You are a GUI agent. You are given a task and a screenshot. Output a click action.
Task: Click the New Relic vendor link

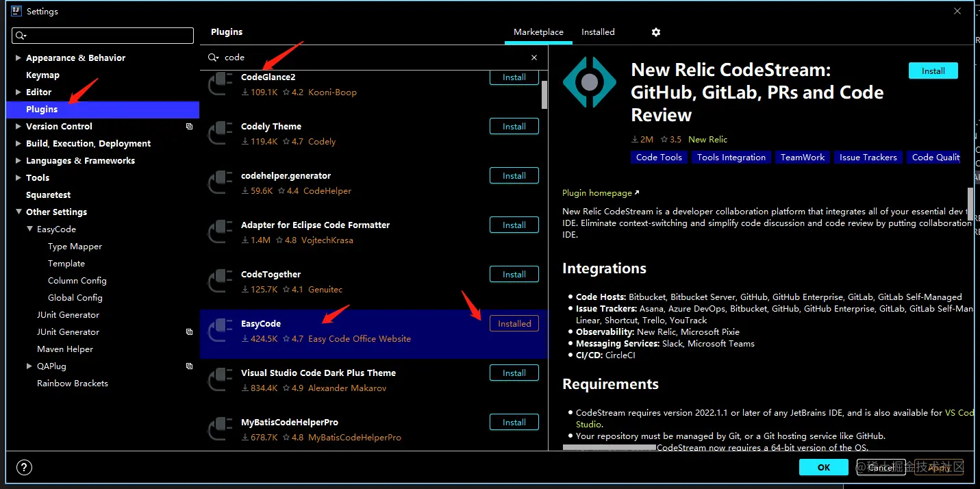point(707,140)
